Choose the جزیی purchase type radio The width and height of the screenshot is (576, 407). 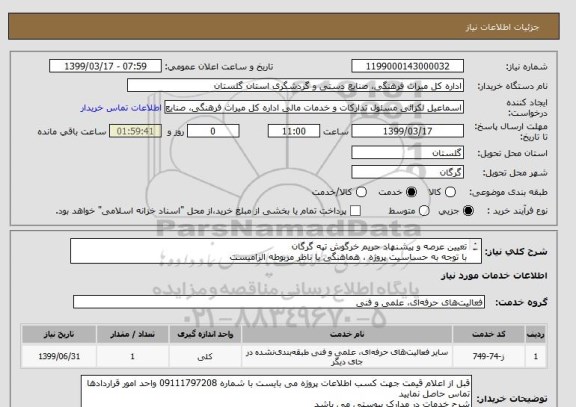pyautogui.click(x=468, y=211)
